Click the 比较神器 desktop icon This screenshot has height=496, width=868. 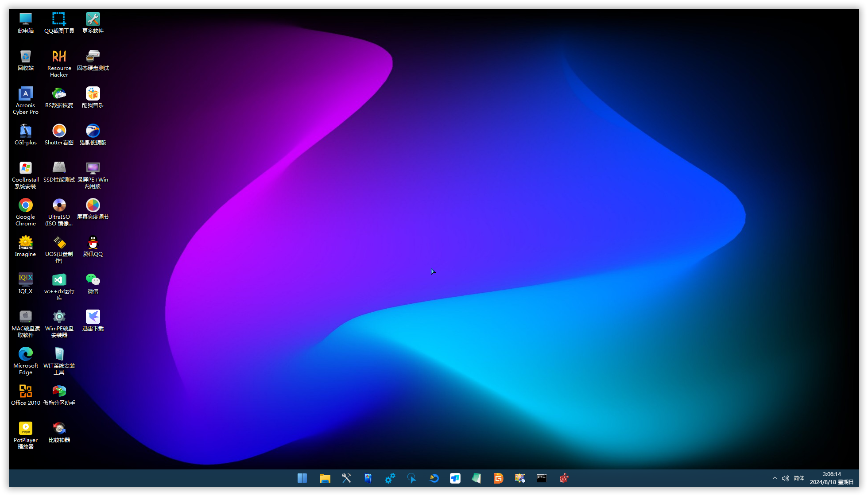59,432
